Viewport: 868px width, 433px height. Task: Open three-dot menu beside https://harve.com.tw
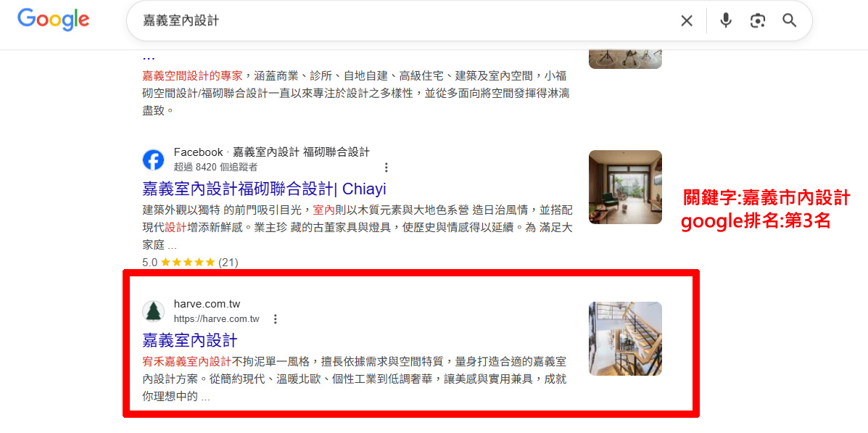(275, 319)
